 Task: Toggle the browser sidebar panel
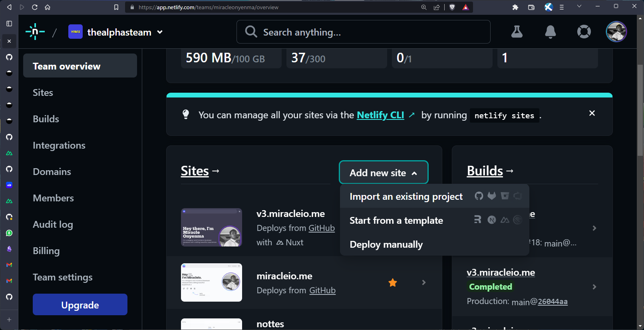point(9,24)
